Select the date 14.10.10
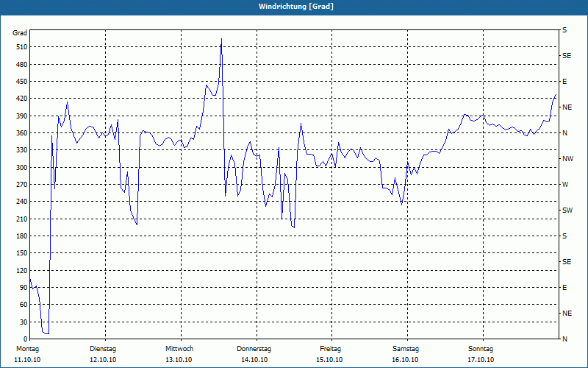 (254, 360)
